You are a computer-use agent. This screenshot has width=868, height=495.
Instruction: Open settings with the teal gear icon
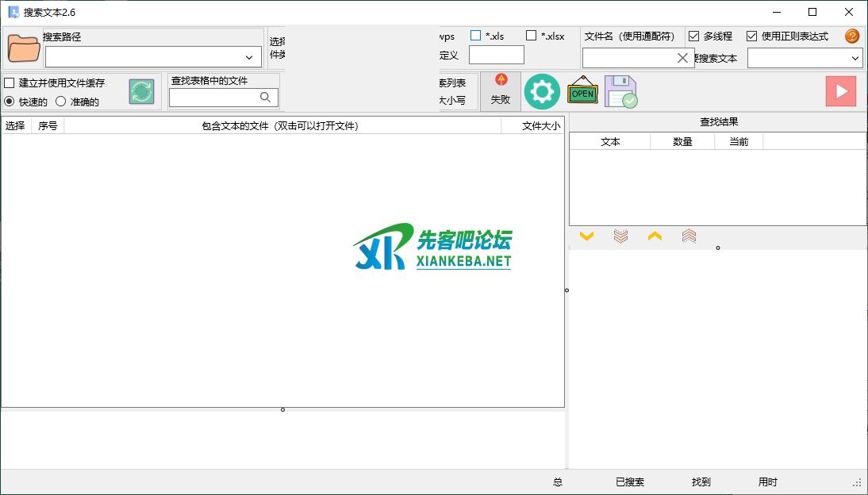542,92
